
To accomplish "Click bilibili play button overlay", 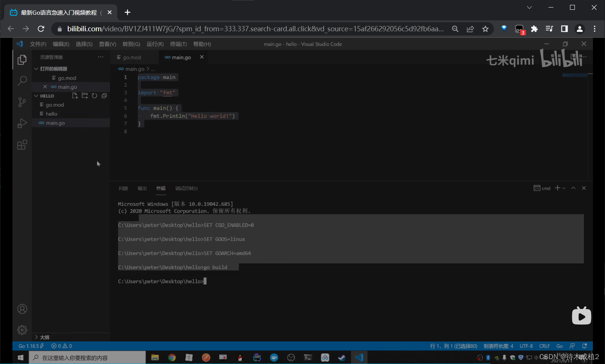I will click(x=581, y=316).
